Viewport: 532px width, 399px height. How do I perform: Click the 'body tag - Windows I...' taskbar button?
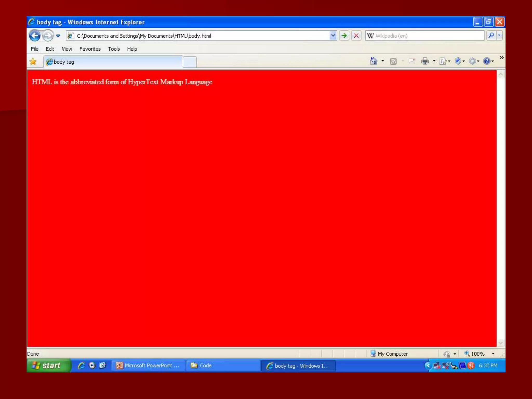[x=298, y=366]
